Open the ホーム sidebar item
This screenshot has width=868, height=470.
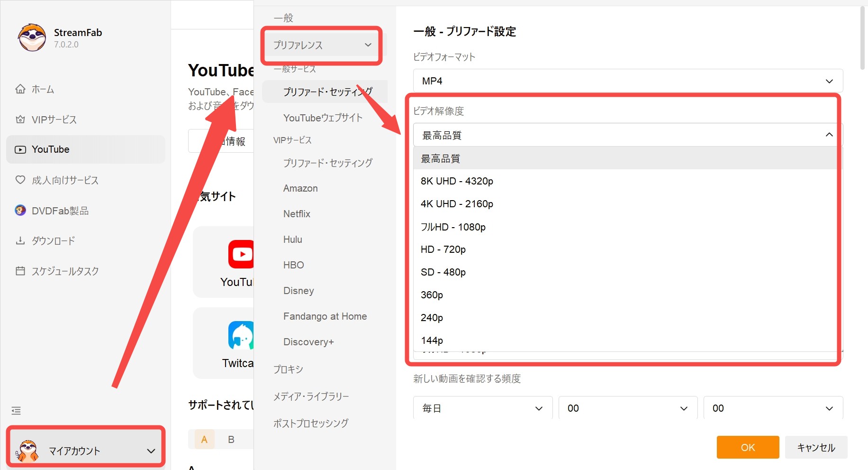[85, 89]
